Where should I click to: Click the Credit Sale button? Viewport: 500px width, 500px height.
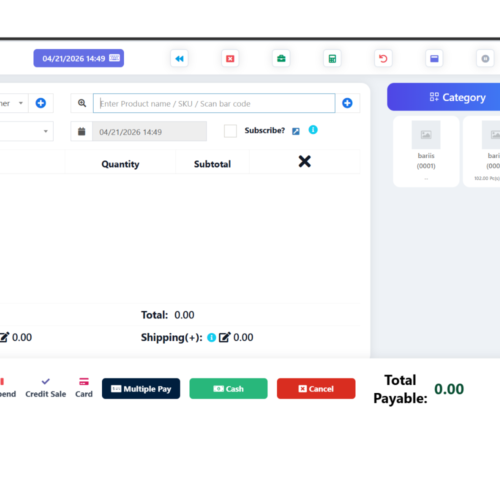[x=46, y=388]
